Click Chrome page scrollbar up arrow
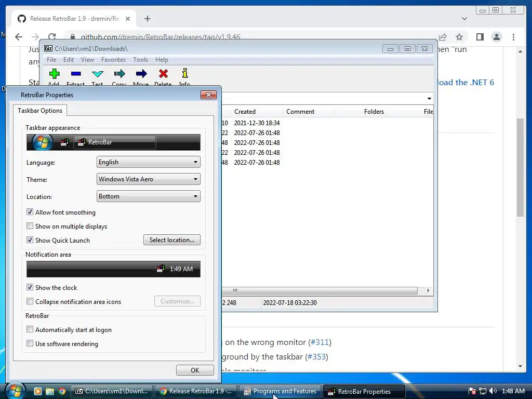The height and width of the screenshot is (399, 532). click(521, 51)
